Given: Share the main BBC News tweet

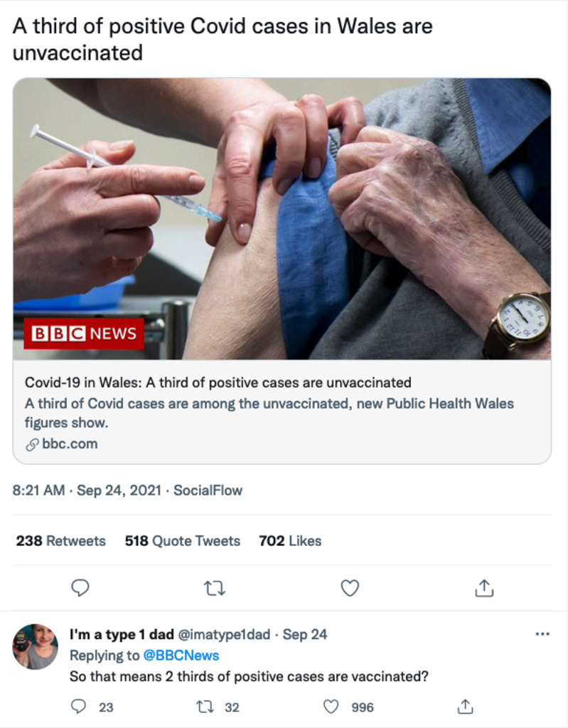Looking at the screenshot, I should [x=483, y=588].
